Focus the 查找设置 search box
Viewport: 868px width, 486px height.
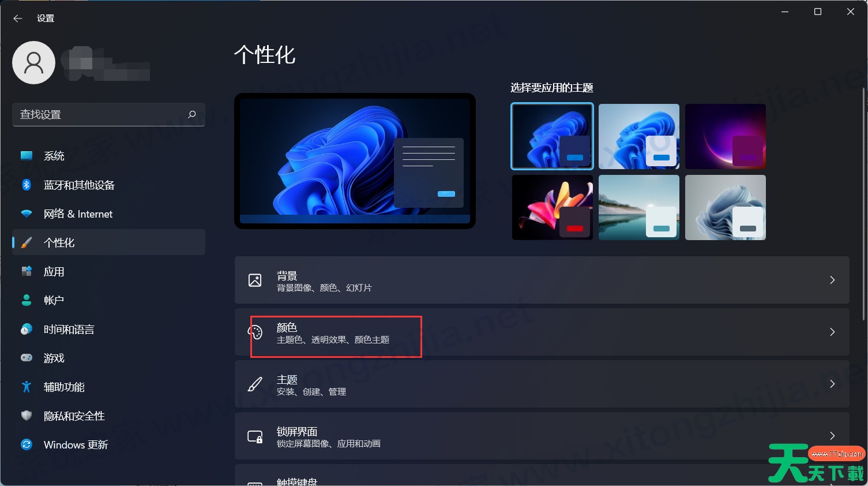108,114
